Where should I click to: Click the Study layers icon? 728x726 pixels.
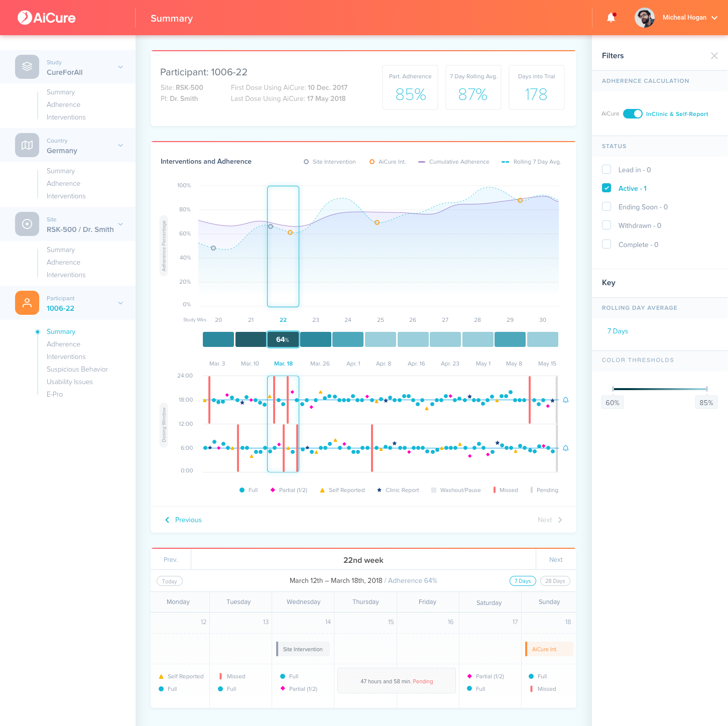click(27, 67)
